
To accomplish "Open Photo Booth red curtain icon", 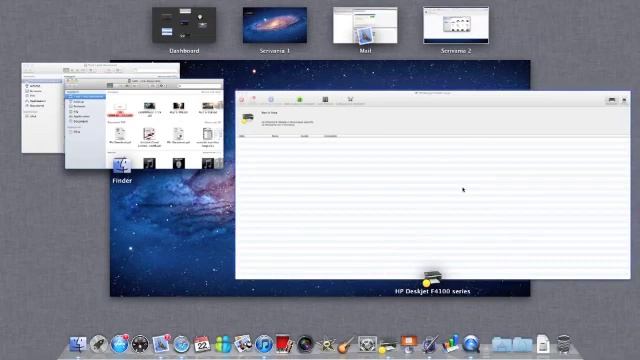I will coord(284,344).
